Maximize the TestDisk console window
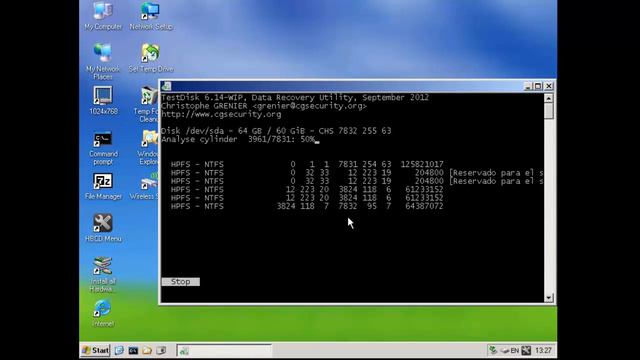Image resolution: width=640 pixels, height=360 pixels. point(538,86)
